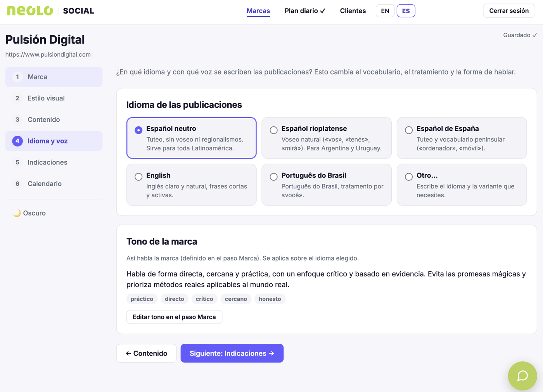Select step 4 Idioma y voz

(54, 141)
